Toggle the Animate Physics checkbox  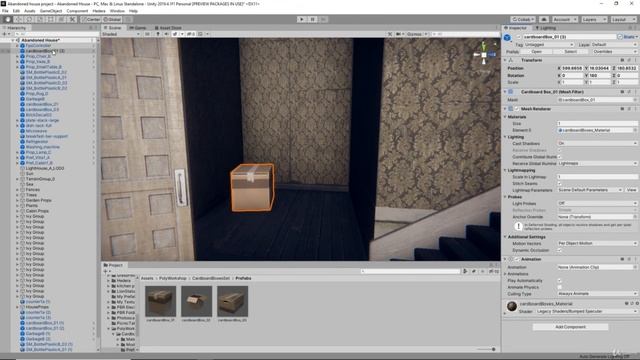click(x=560, y=287)
